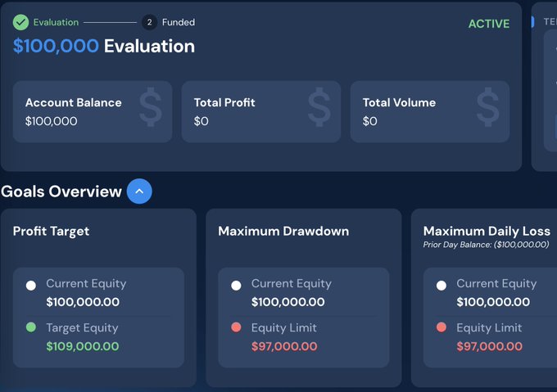Click Current Equity label in Profit Target
Screen dimensions: 557x392
(x=86, y=284)
